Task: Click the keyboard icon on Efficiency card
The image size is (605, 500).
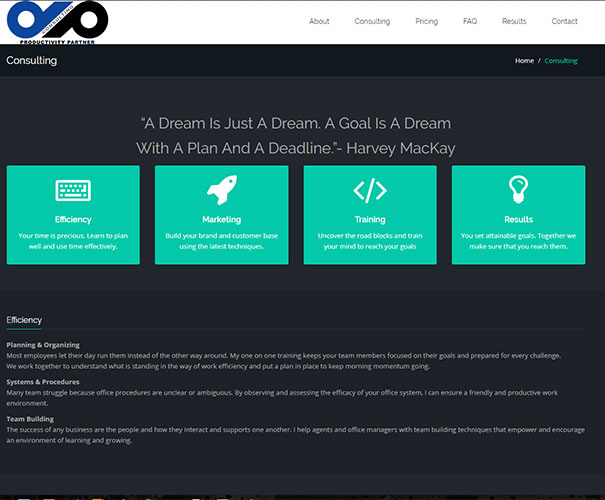Action: 73,190
